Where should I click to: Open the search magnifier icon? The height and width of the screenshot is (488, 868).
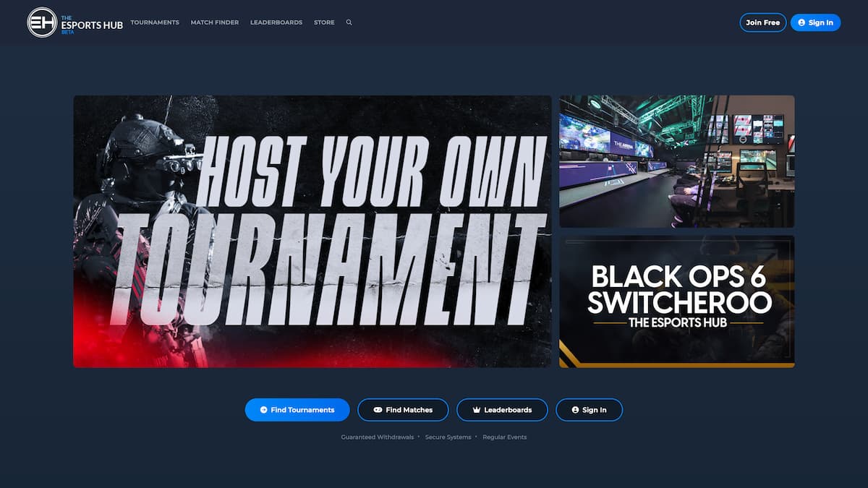349,22
